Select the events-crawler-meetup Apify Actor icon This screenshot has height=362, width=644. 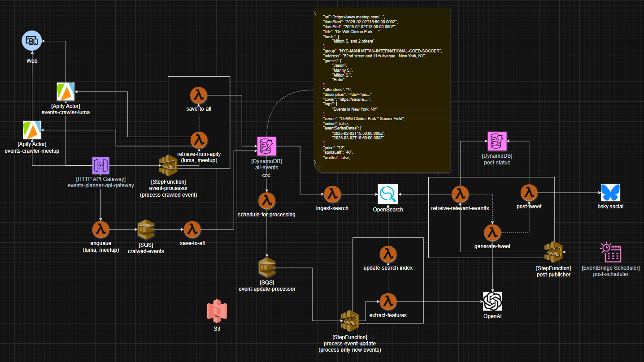coord(32,130)
